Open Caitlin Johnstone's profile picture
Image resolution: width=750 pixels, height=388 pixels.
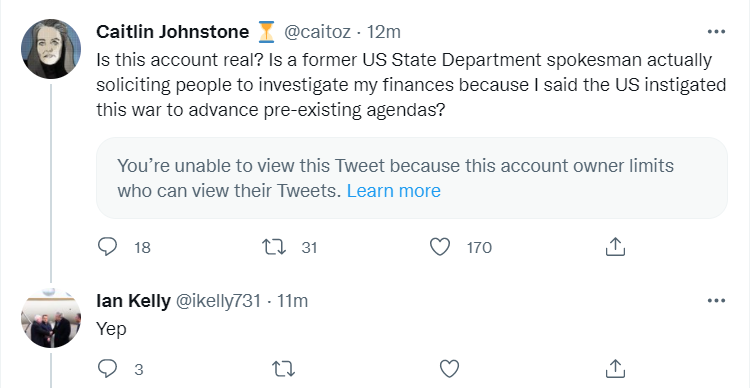[51, 49]
